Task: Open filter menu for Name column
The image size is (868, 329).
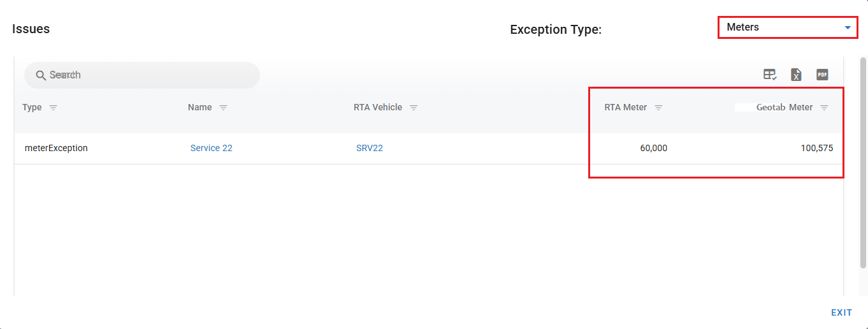Action: tap(223, 108)
